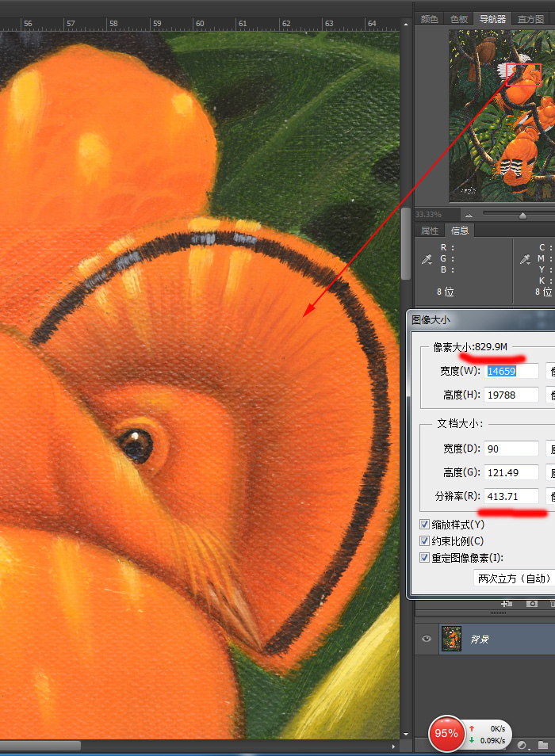The image size is (555, 756).
Task: Open the document height unit dropdown
Action: [x=551, y=472]
